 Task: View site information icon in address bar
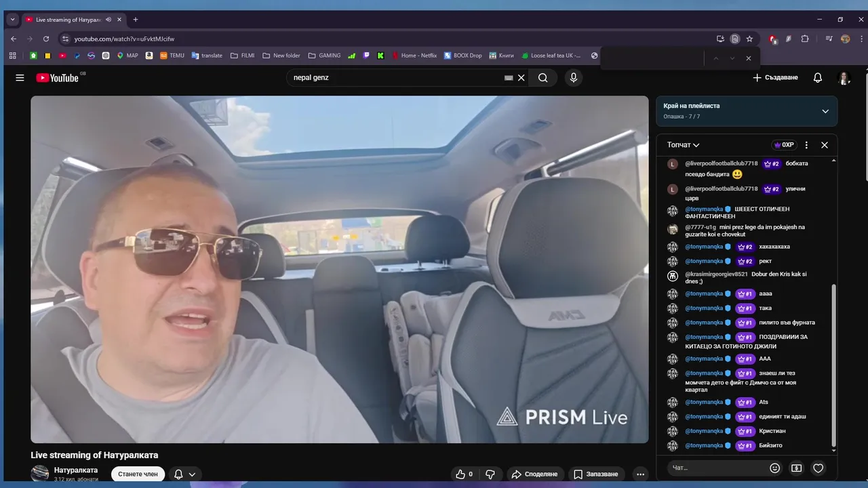(65, 39)
